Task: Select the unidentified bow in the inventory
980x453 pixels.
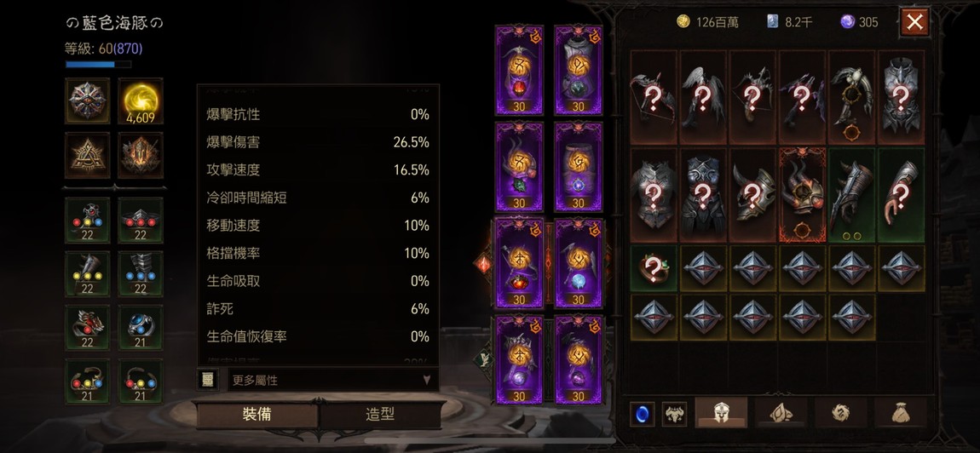Action: coord(653,97)
